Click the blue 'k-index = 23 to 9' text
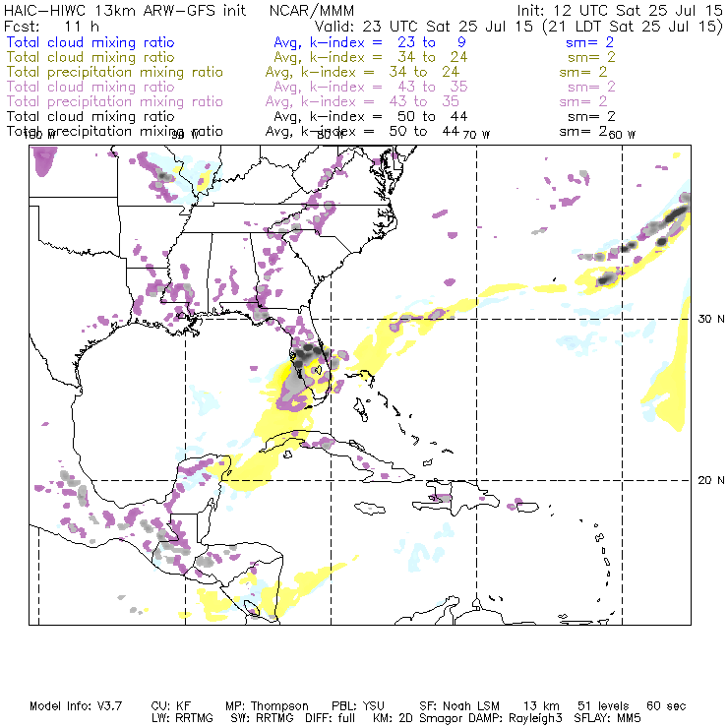The width and height of the screenshot is (728, 728). tap(388, 42)
